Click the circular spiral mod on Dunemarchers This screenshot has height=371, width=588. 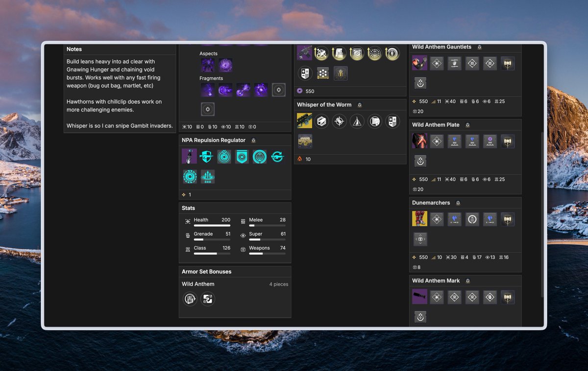tap(472, 219)
